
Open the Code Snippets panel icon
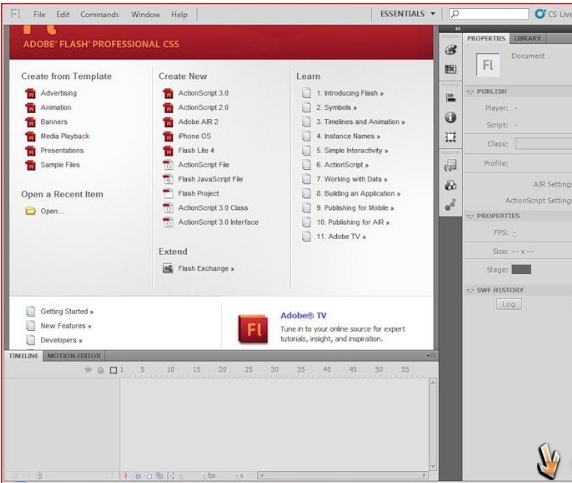click(451, 165)
